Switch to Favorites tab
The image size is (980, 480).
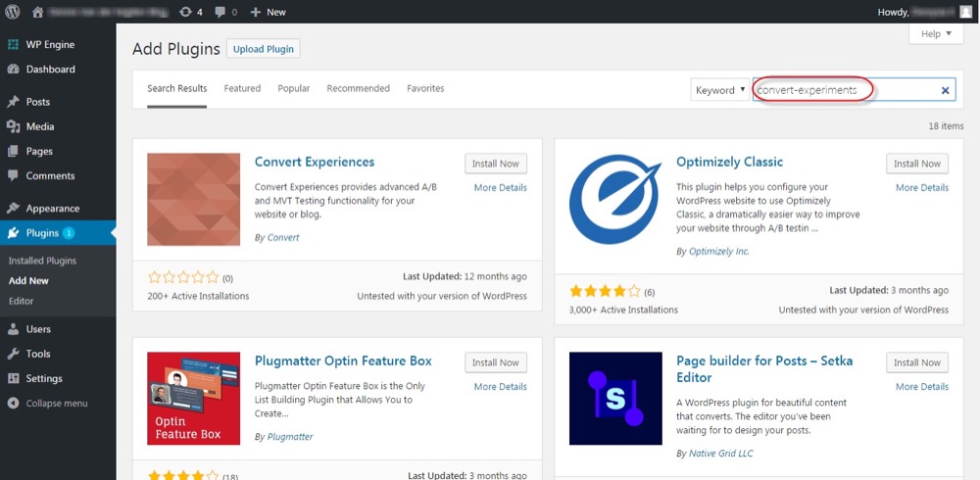point(425,89)
